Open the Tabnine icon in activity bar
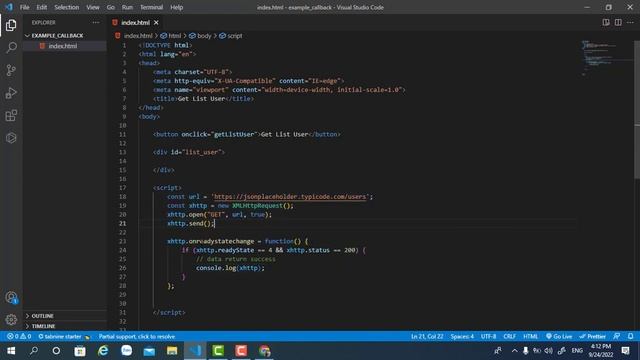This screenshot has width=640, height=360. click(11, 138)
